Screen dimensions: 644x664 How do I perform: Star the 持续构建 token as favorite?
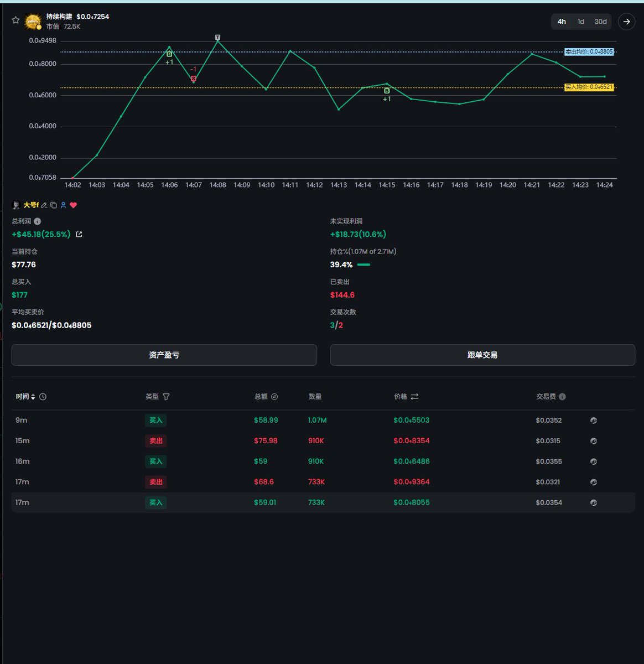pyautogui.click(x=15, y=20)
